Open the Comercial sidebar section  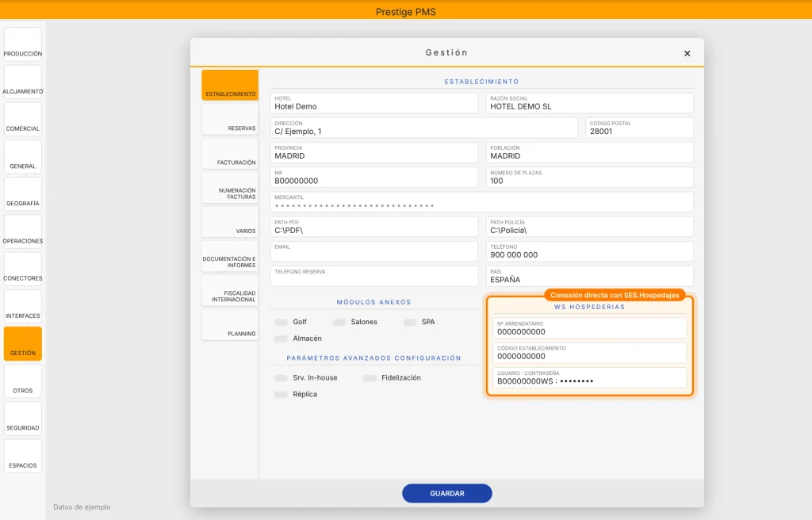(x=23, y=119)
